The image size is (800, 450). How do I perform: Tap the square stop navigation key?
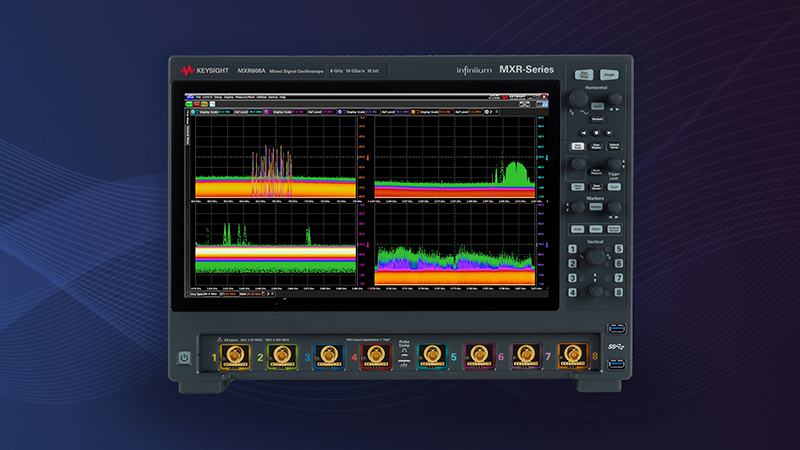[596, 133]
